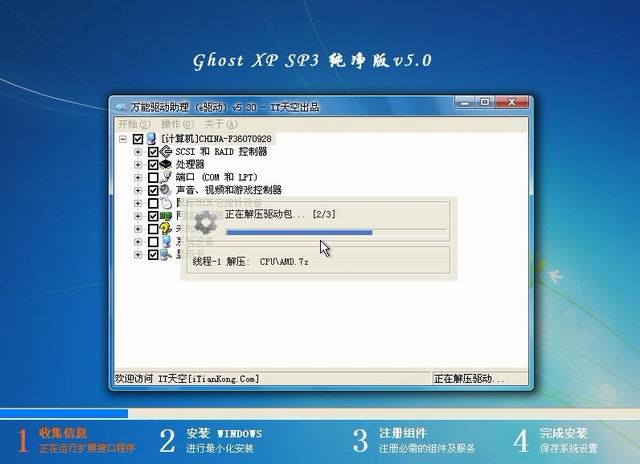The width and height of the screenshot is (640, 464).
Task: Expand the 处理器 node
Action: tap(138, 165)
